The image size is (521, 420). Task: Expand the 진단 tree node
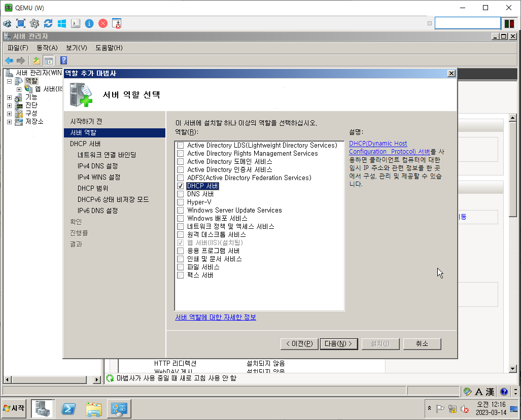(x=9, y=106)
